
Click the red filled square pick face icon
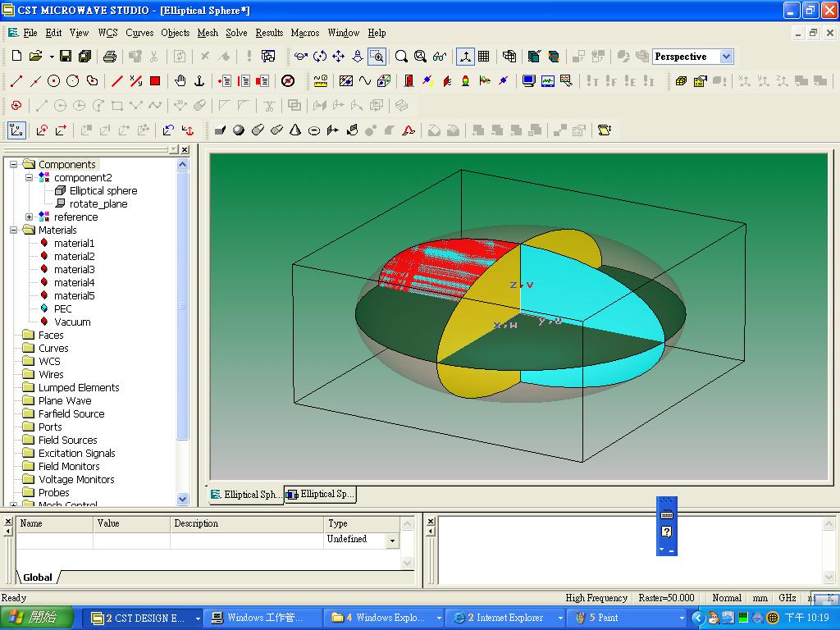point(155,81)
